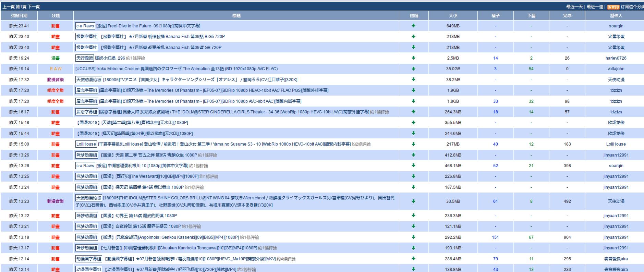Click magnet arrow for CINDERELLA GIRLS Theater row

pyautogui.click(x=413, y=112)
